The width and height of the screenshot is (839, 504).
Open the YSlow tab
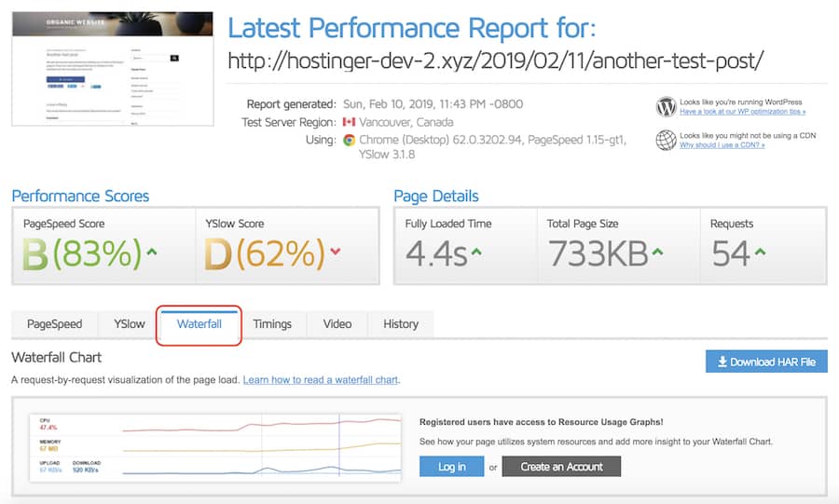tap(130, 324)
